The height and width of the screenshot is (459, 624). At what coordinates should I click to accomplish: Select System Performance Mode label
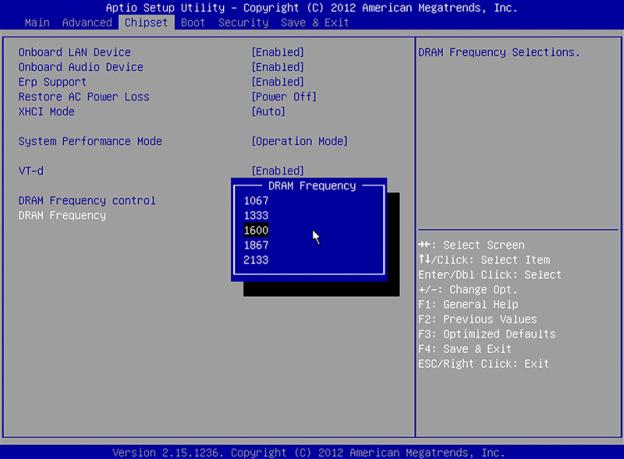(x=90, y=141)
